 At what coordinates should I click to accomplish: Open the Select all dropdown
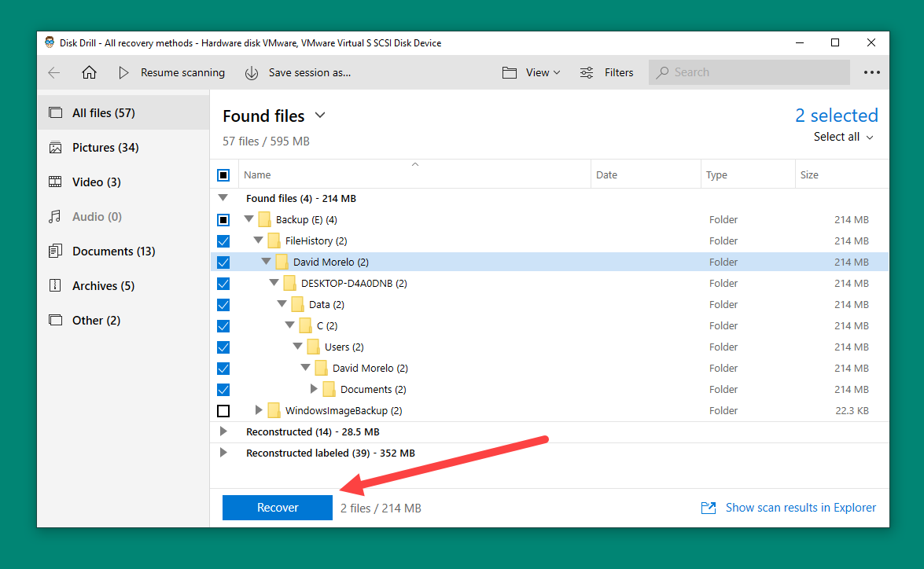(x=843, y=137)
